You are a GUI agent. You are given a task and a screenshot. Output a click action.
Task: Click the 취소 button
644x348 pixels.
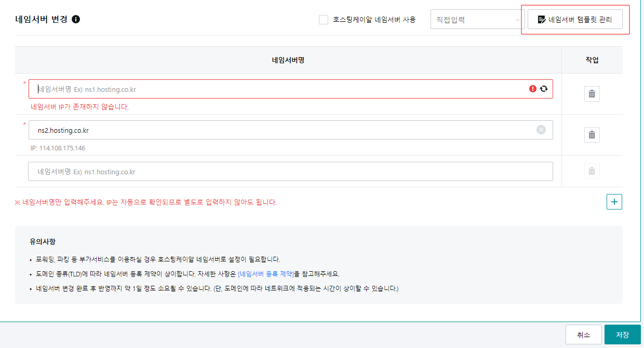coord(584,335)
